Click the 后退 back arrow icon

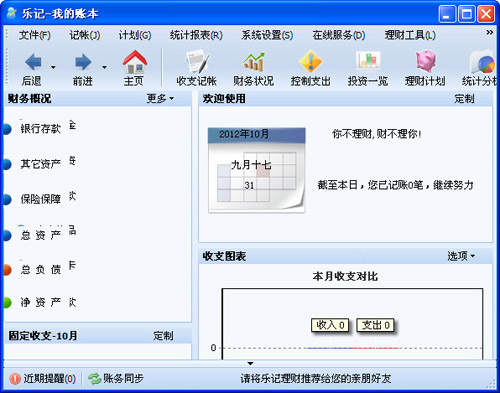tap(33, 62)
